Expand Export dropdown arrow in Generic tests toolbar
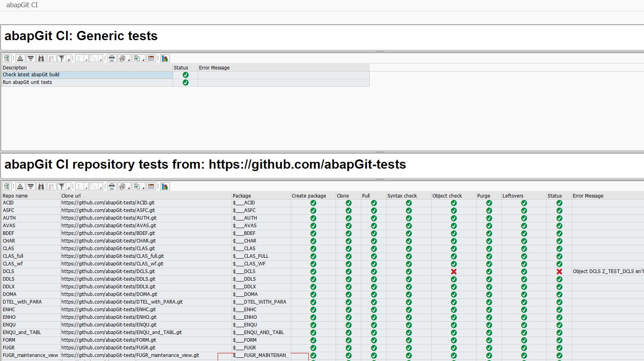 (x=143, y=59)
